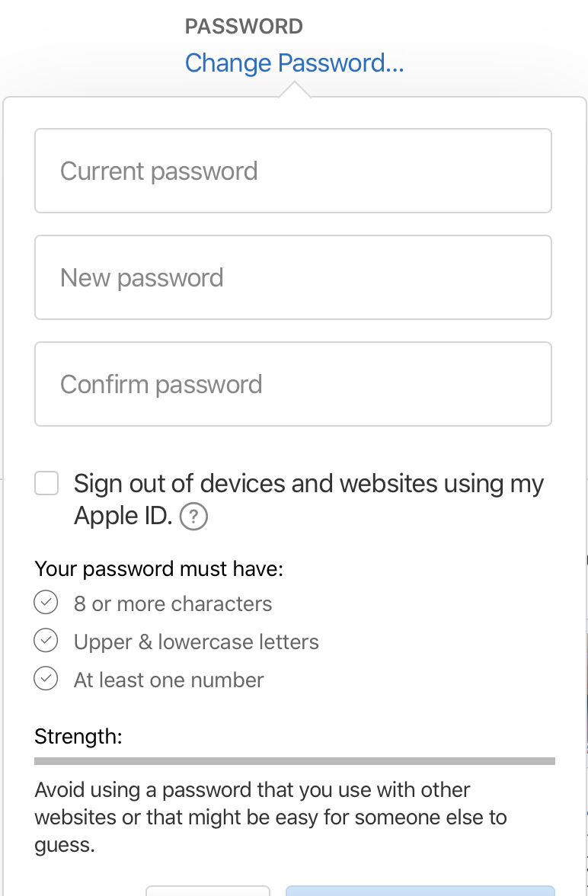588x896 pixels.
Task: Enable sign out of devices checkbox
Action: pyautogui.click(x=46, y=483)
